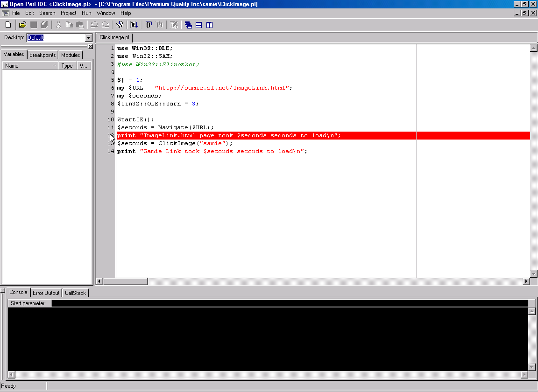This screenshot has height=392, width=538.
Task: Click the Run script toolbar icon
Action: coord(134,25)
